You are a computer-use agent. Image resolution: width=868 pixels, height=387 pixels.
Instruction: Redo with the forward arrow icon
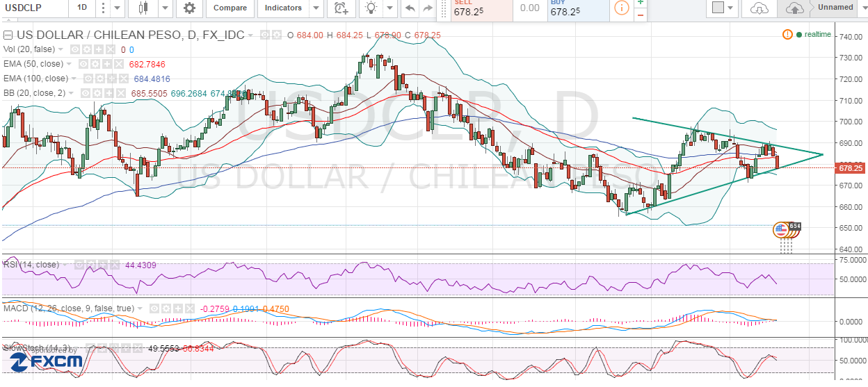(426, 8)
